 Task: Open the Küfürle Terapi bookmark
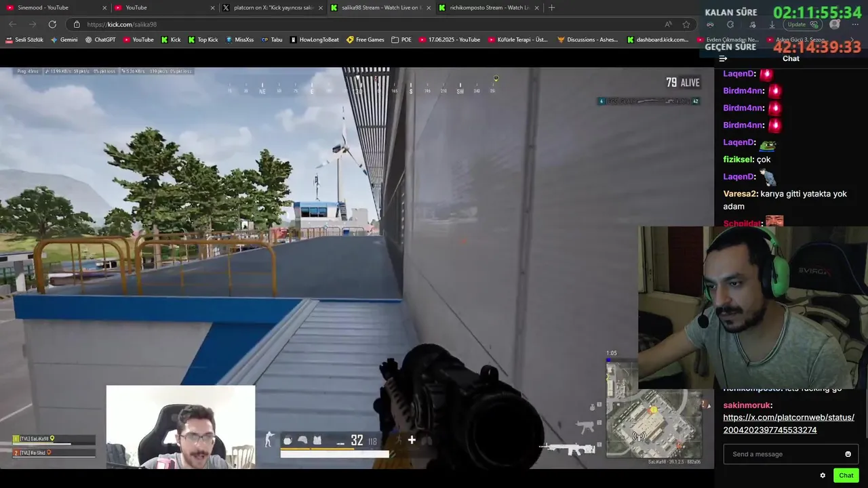point(518,40)
